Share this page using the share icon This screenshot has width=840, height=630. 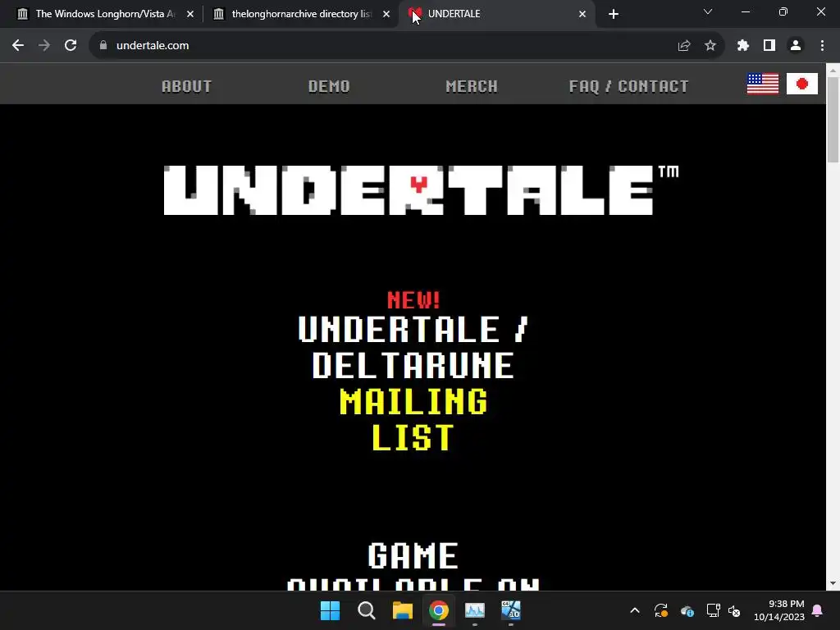(684, 46)
